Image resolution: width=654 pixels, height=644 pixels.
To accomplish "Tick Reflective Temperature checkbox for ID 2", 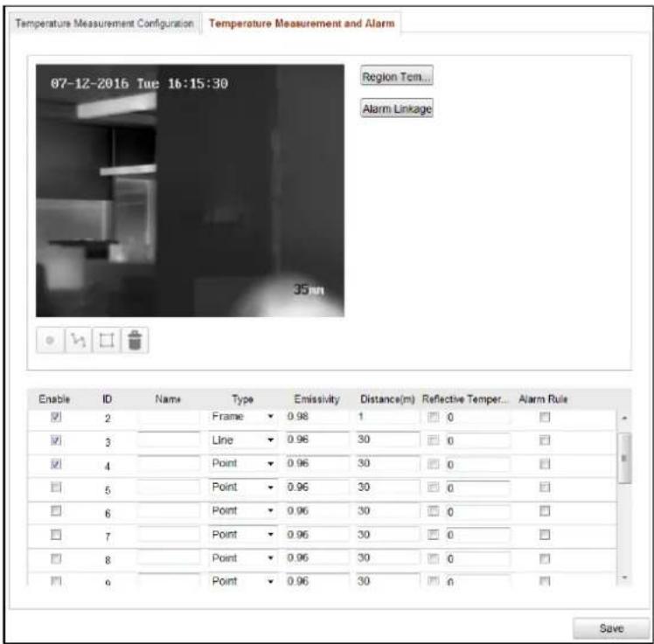I will pos(434,417).
